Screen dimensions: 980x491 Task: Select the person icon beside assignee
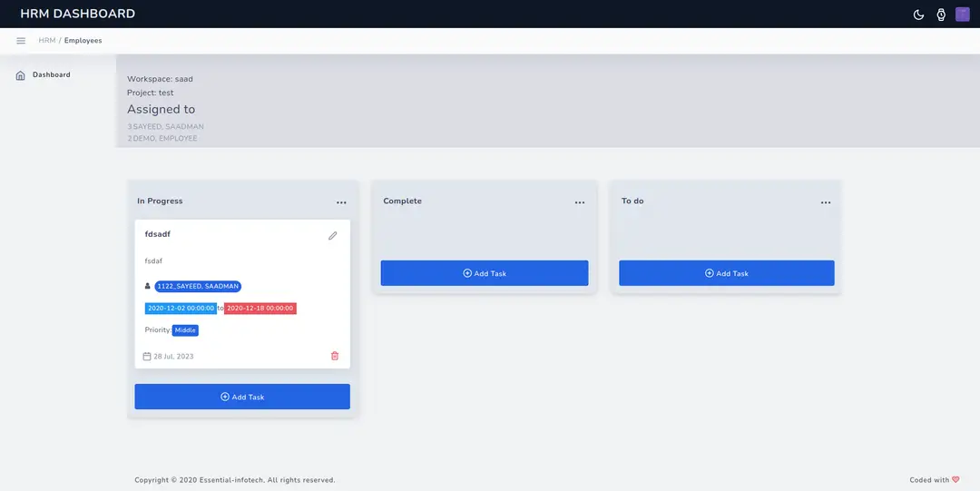[x=148, y=287]
